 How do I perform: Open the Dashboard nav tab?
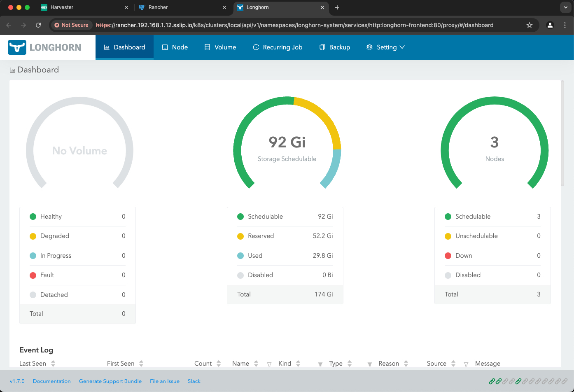(x=124, y=47)
